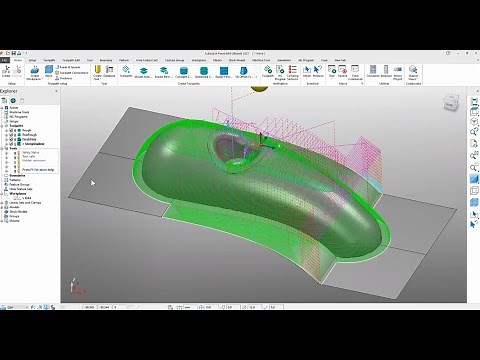The image size is (480, 360).
Task: Toggle checkbox of RestRough toolpath
Action: (x=11, y=135)
